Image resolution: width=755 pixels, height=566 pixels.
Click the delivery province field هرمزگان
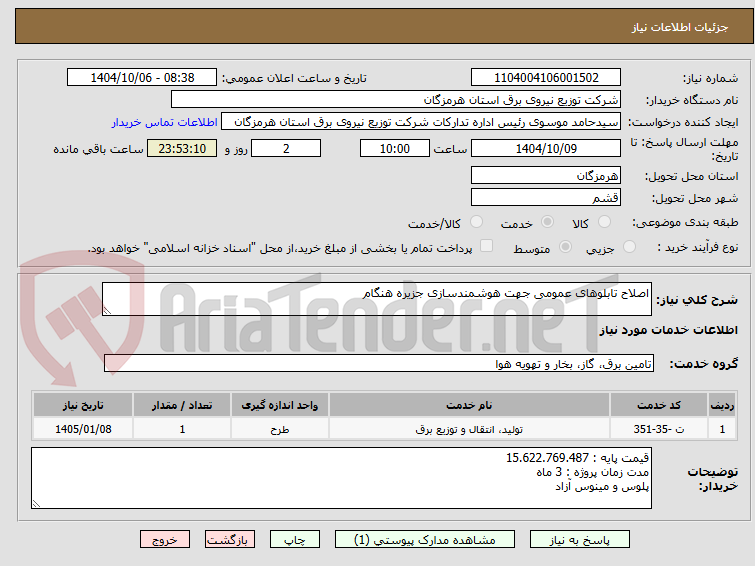(546, 175)
